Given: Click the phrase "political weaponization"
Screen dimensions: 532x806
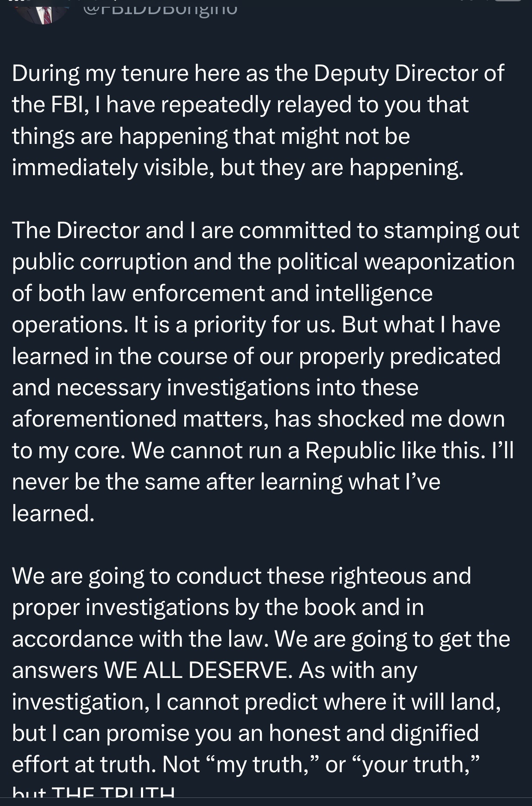Looking at the screenshot, I should coord(396,262).
